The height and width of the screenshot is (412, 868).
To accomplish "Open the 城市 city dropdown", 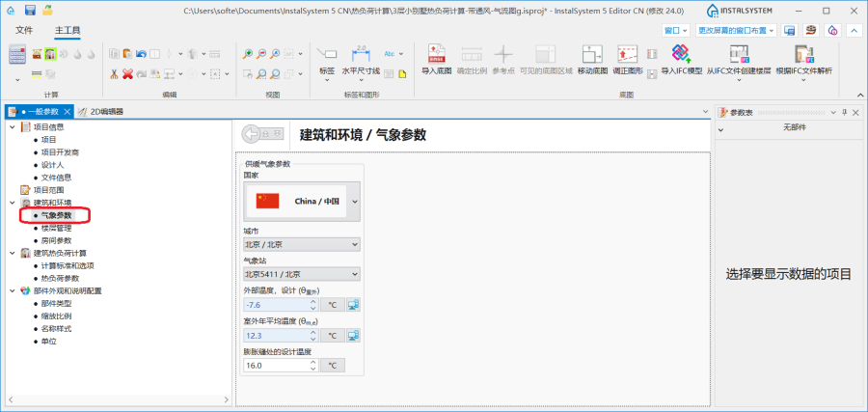I will coord(354,245).
